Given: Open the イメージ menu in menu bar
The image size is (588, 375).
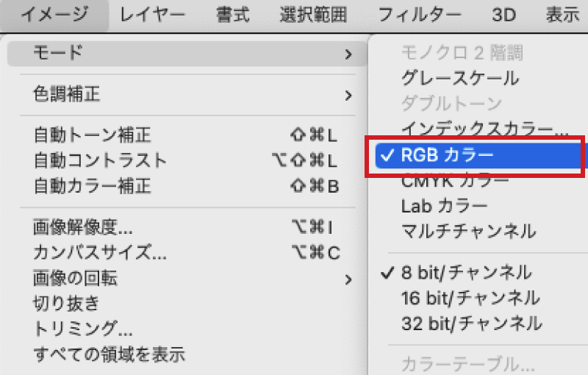Looking at the screenshot, I should [54, 14].
